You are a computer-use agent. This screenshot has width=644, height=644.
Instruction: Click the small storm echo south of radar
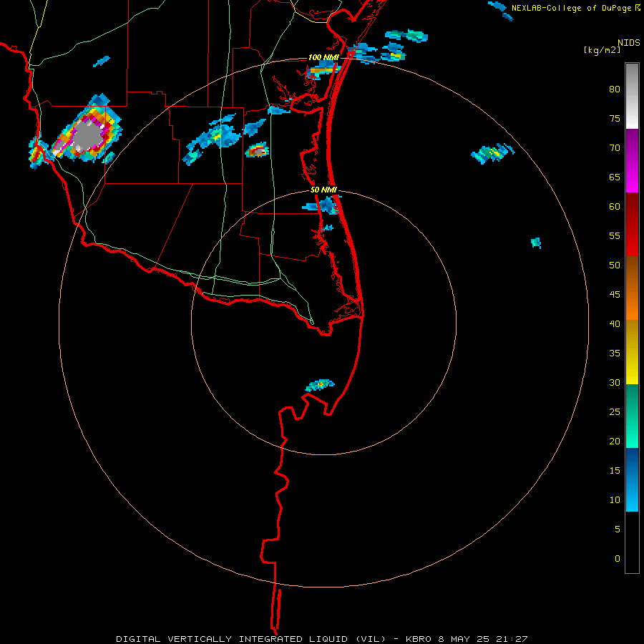pos(320,385)
